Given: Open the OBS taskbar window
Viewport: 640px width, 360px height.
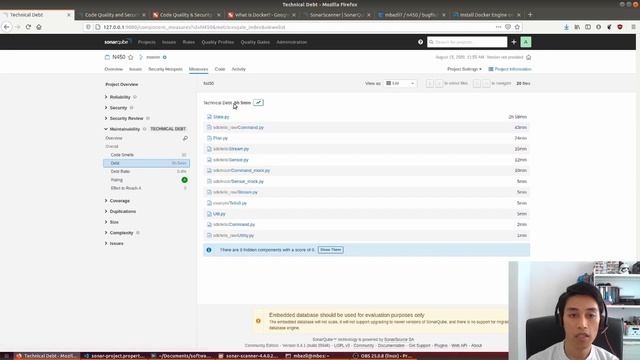Looking at the screenshot, I should click(382, 356).
